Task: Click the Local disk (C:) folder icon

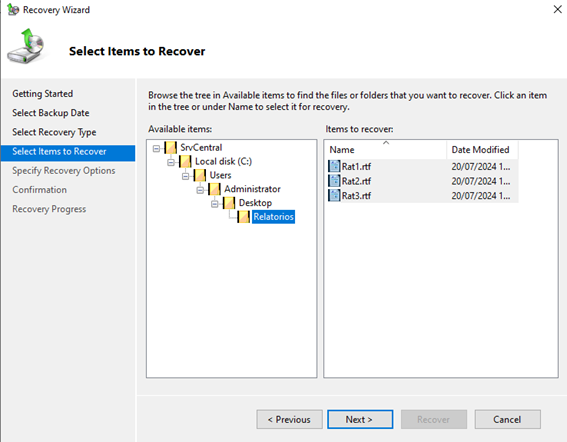Action: coord(185,161)
